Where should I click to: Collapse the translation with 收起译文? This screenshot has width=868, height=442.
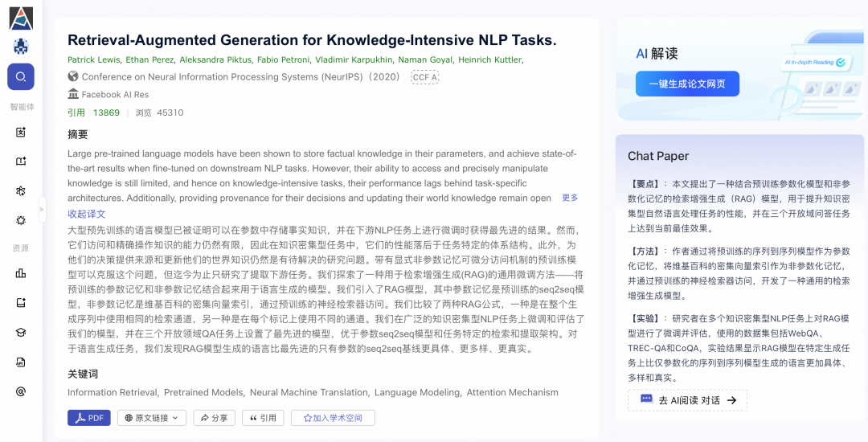coord(86,214)
